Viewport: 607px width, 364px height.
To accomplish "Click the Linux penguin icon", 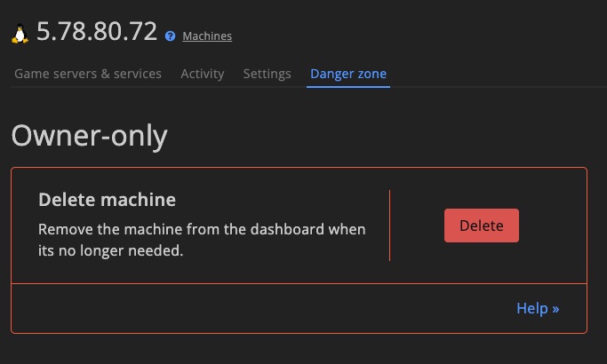I will pyautogui.click(x=20, y=34).
